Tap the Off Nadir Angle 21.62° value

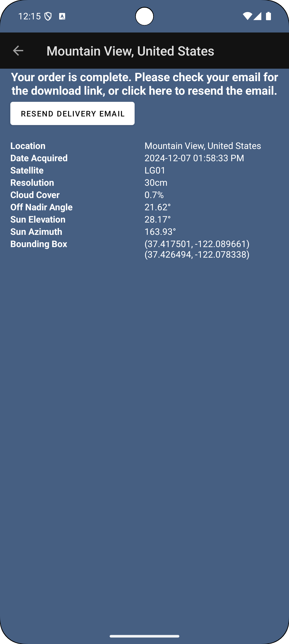(x=158, y=207)
